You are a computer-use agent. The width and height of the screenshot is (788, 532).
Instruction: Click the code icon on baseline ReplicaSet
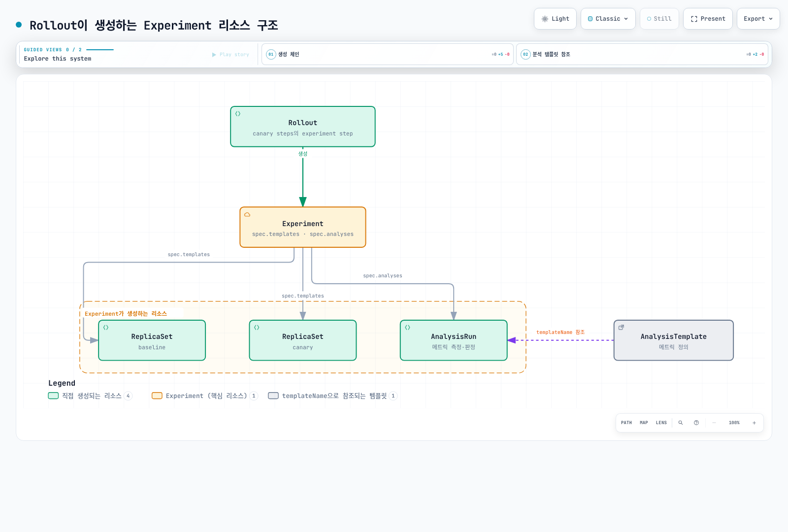pyautogui.click(x=106, y=328)
